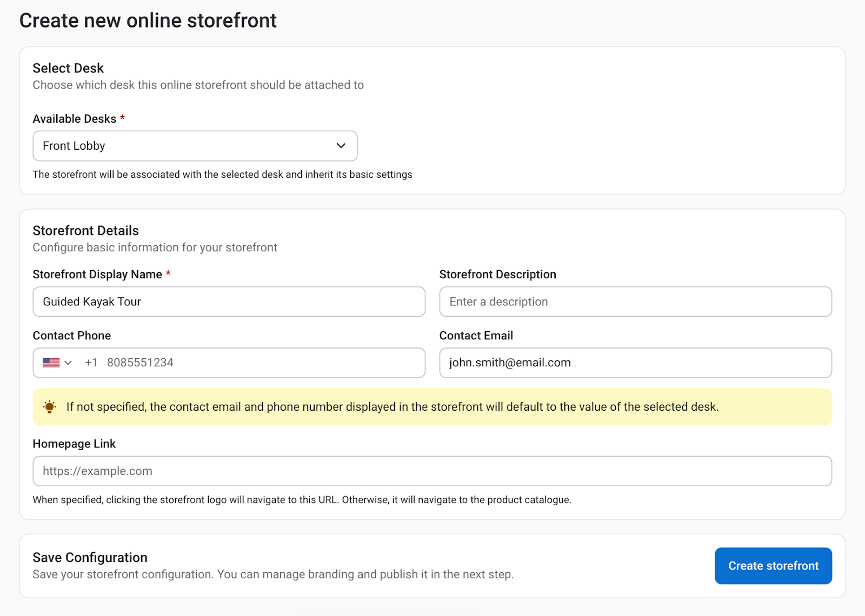Click the lightbulb icon in yellow notice
This screenshot has height=616, width=865.
click(x=49, y=407)
